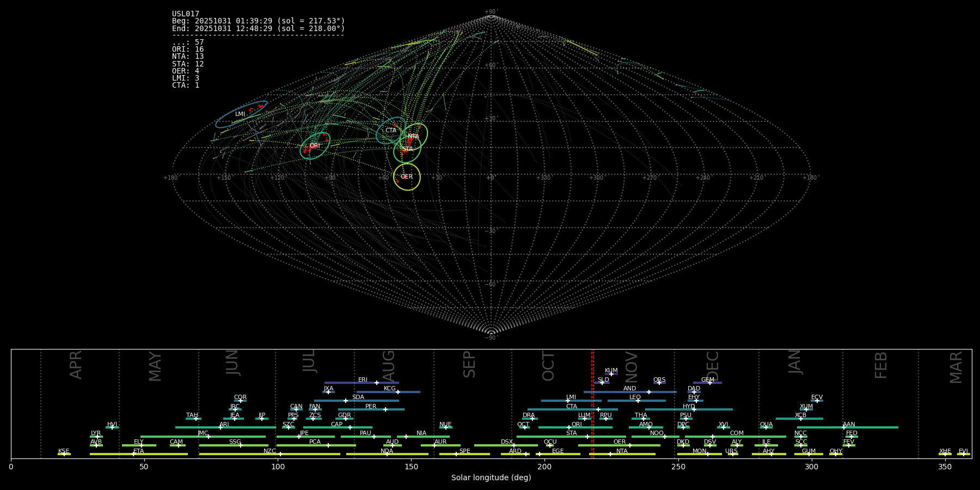980x490 pixels.
Task: Click the ETA shower label on timeline
Action: (139, 451)
